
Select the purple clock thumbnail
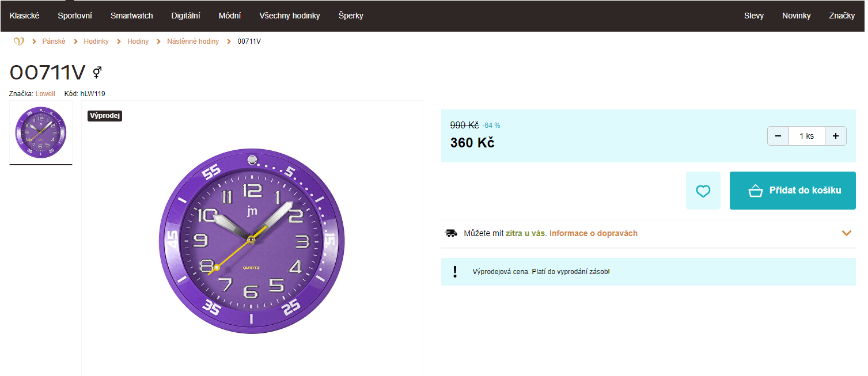pos(40,133)
